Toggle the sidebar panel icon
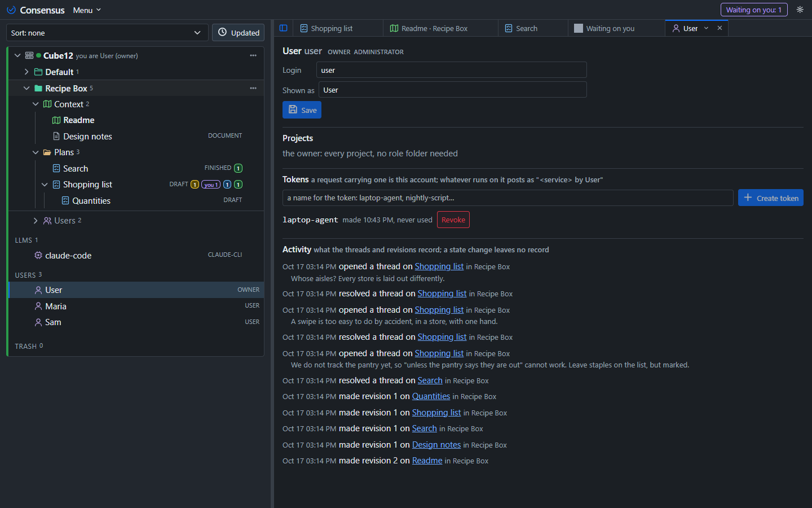Viewport: 812px width, 508px height. click(284, 28)
